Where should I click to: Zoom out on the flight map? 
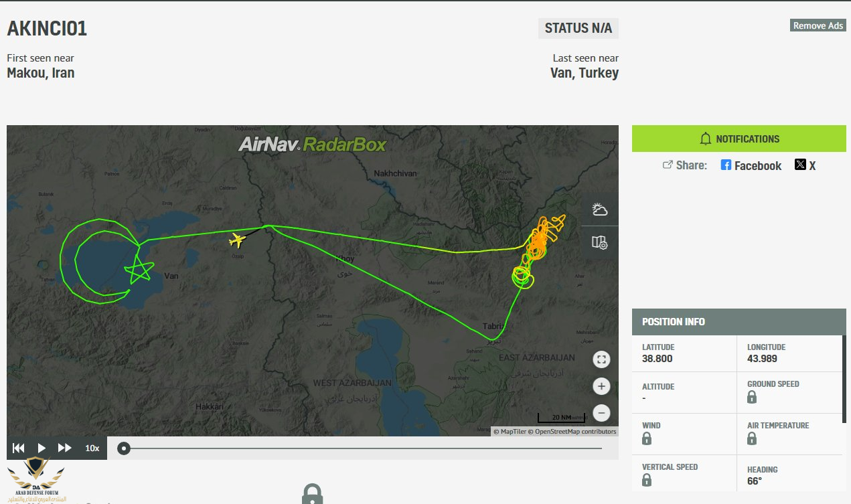point(601,412)
